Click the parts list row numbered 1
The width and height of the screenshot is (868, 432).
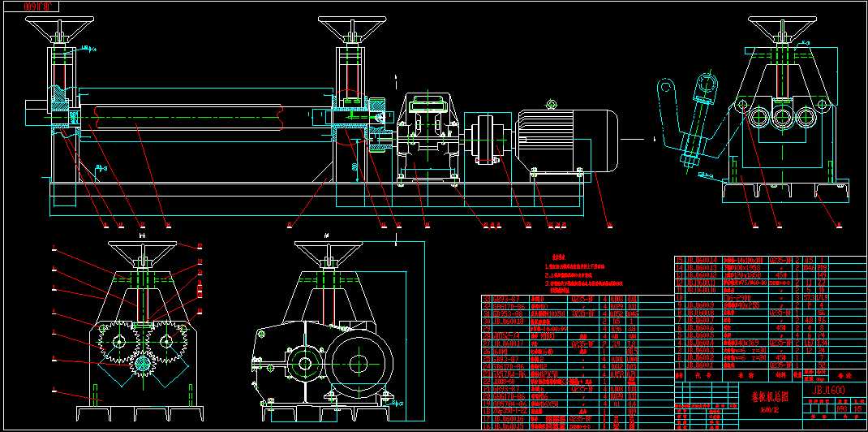(771, 365)
